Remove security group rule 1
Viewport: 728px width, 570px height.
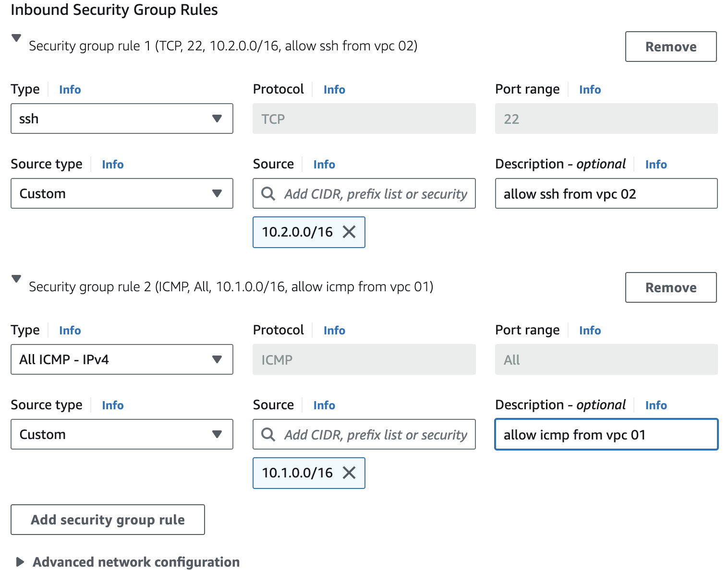670,47
